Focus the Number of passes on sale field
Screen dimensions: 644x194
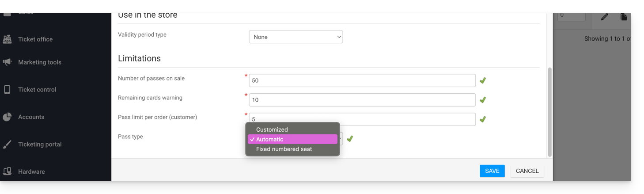(362, 80)
